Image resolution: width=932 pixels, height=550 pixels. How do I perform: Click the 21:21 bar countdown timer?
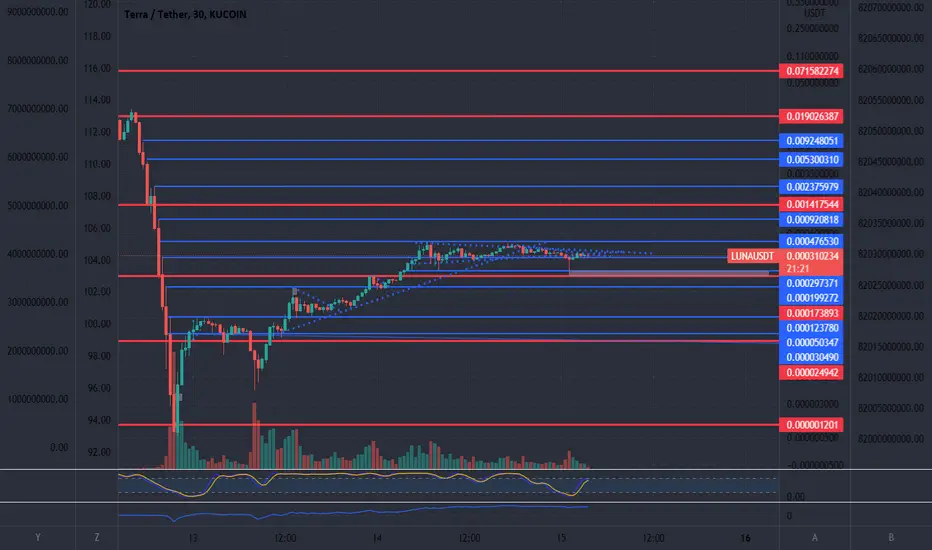coord(798,269)
